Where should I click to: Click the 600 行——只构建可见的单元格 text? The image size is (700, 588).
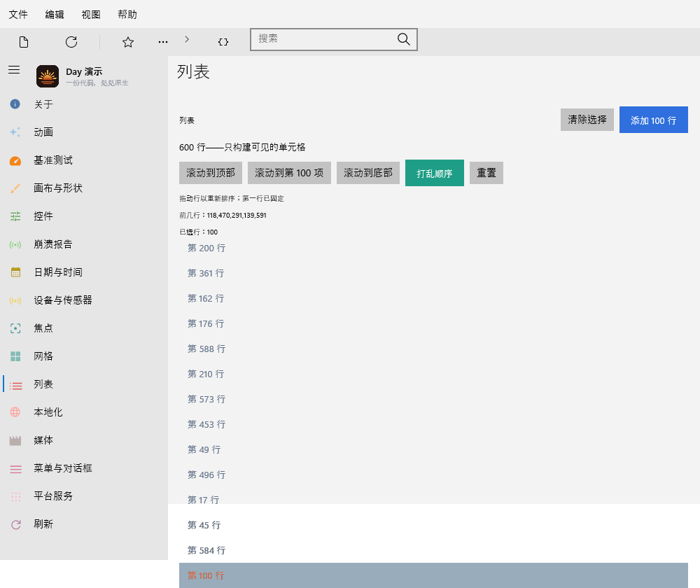pyautogui.click(x=242, y=147)
